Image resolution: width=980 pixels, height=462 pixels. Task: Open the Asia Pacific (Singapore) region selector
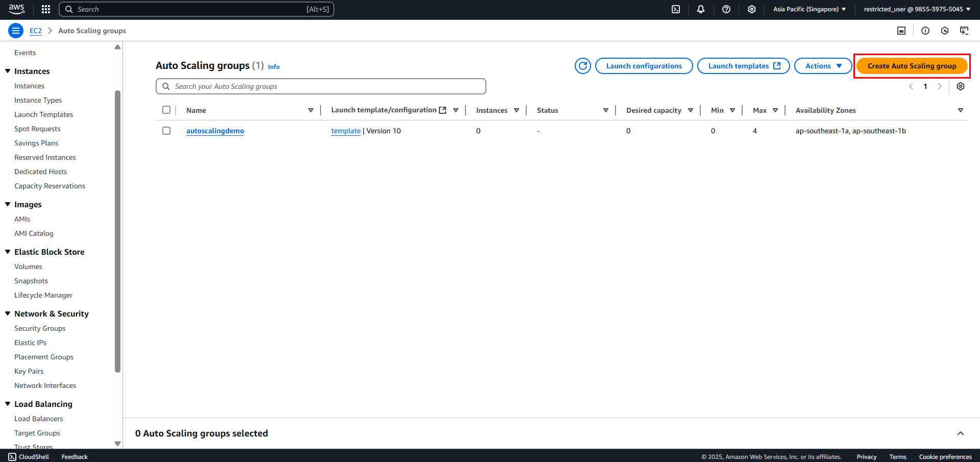pos(810,9)
